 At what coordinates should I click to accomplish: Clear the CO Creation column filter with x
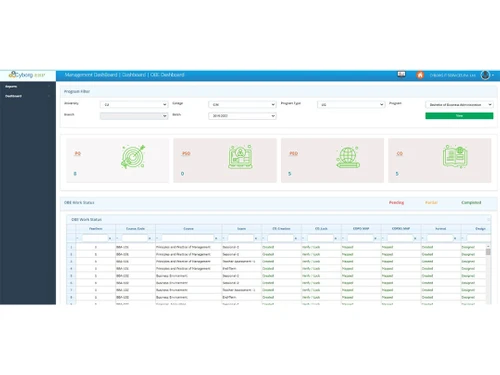point(296,238)
